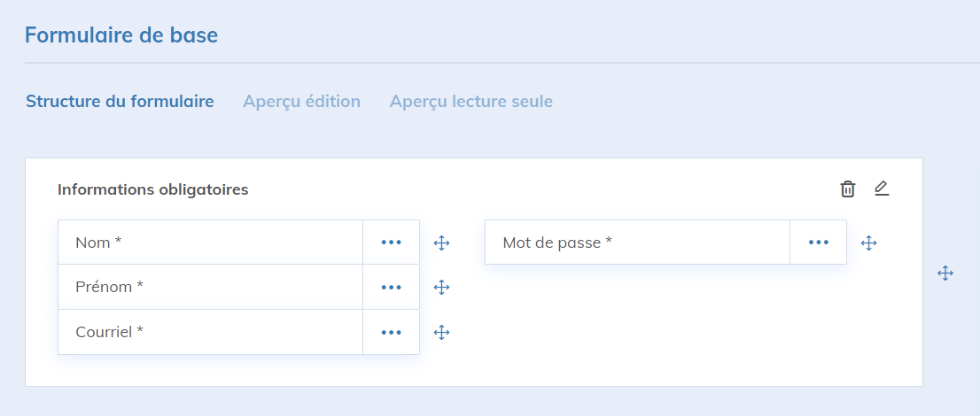The width and height of the screenshot is (980, 416).
Task: Select the Courriel * field row
Action: (210, 332)
